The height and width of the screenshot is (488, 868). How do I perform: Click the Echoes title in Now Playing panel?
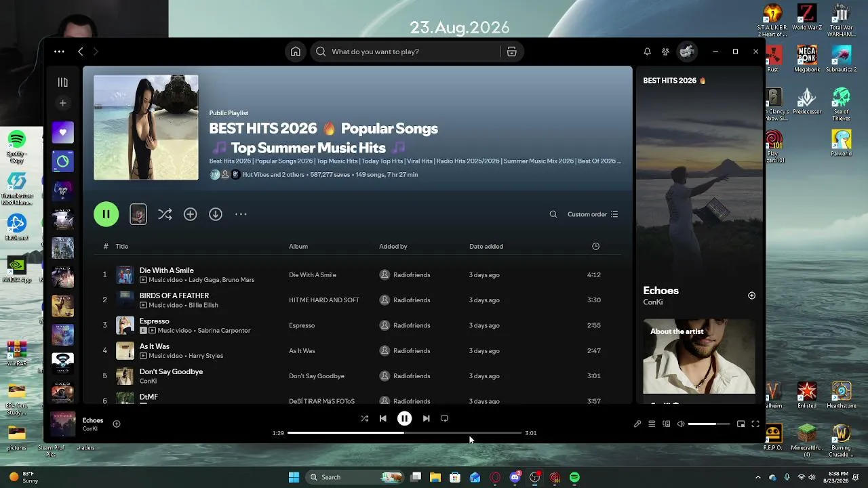660,291
